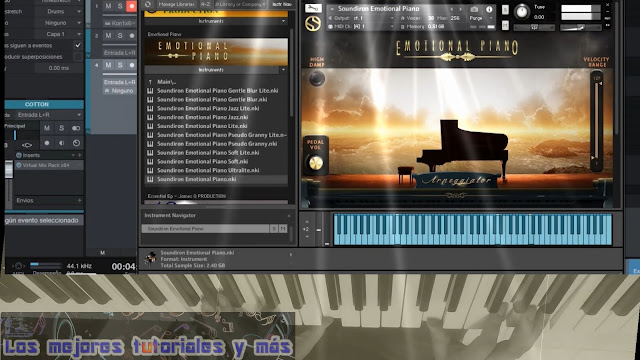Uncheck the siguen a eventos checkbox
640x360 pixels.
78,45
